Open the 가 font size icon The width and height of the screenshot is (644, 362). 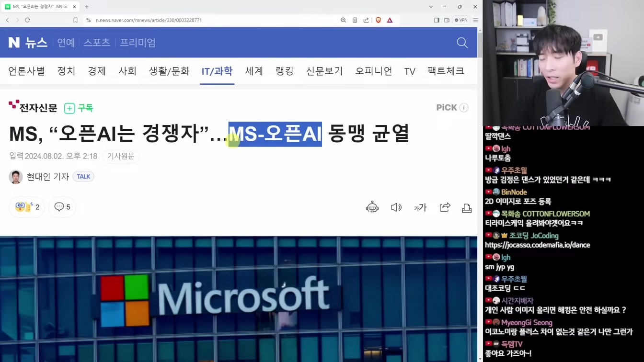(x=420, y=207)
